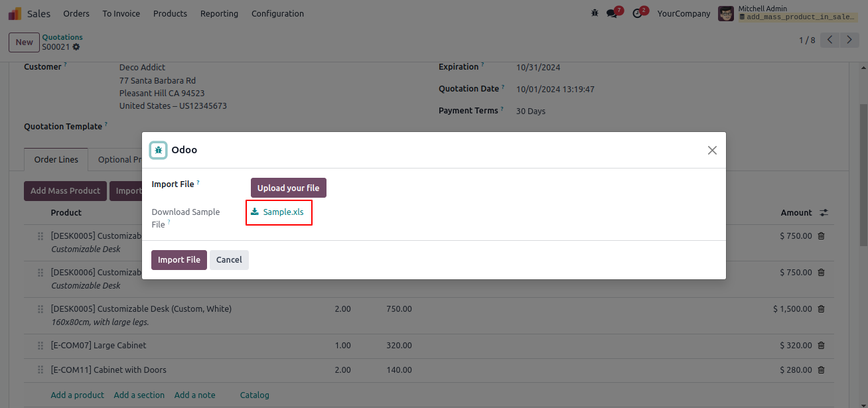Grab drag handle of Cabinet with Doors row
Image resolution: width=868 pixels, height=408 pixels.
[39, 370]
